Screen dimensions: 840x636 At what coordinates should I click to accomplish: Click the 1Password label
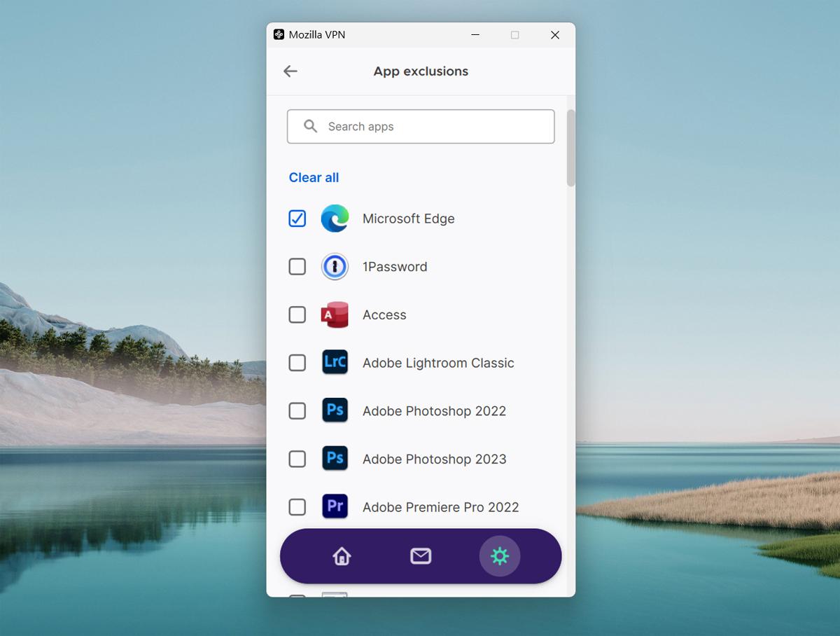[x=395, y=267]
